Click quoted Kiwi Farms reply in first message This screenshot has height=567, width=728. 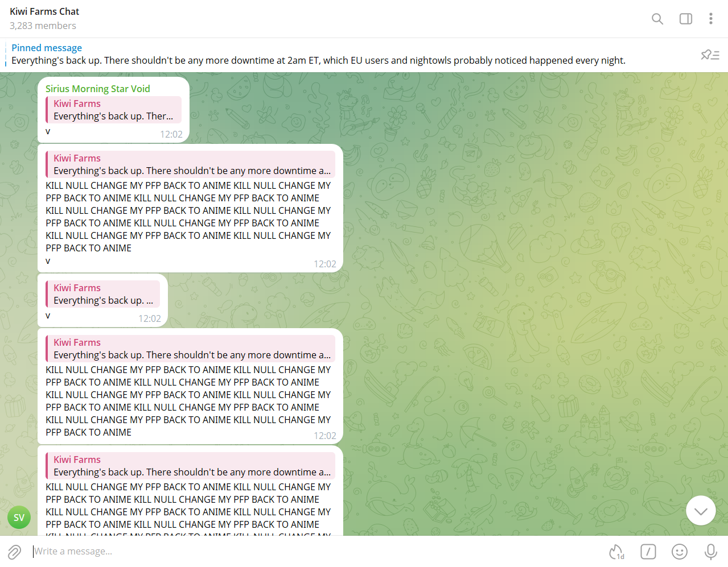point(114,110)
